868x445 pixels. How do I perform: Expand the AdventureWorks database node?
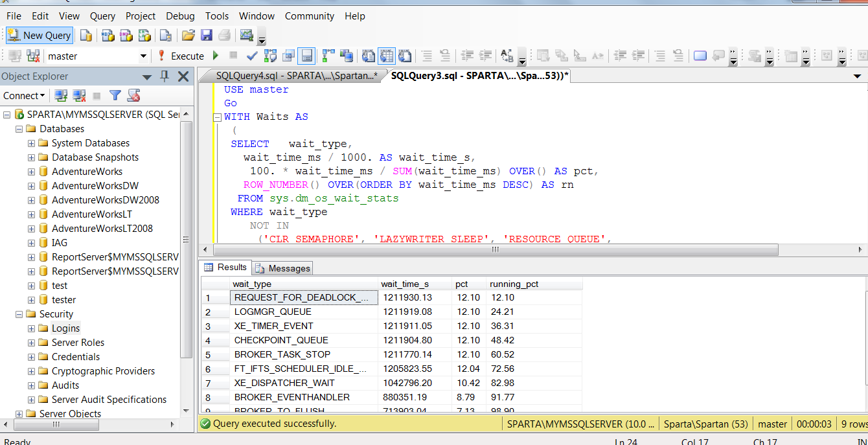31,172
